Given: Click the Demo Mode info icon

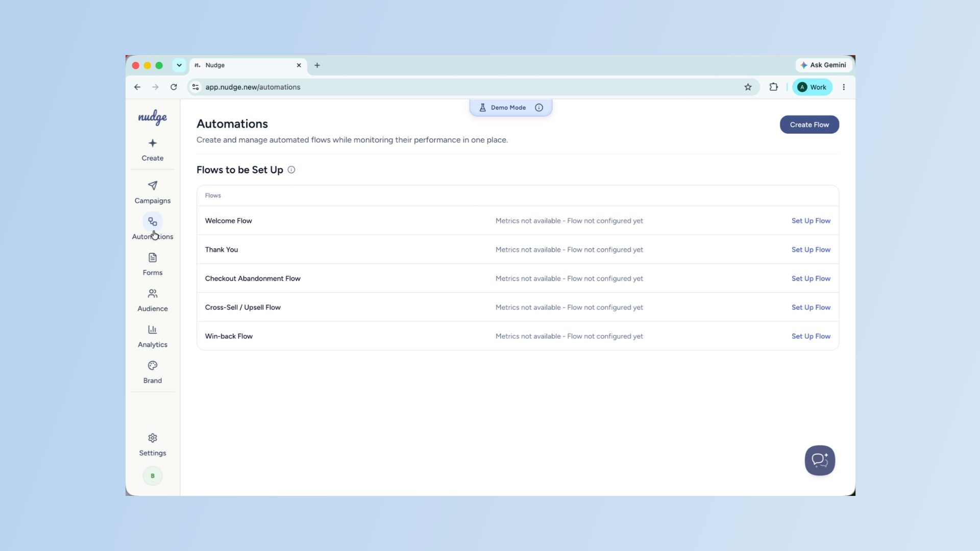Looking at the screenshot, I should coord(539,108).
